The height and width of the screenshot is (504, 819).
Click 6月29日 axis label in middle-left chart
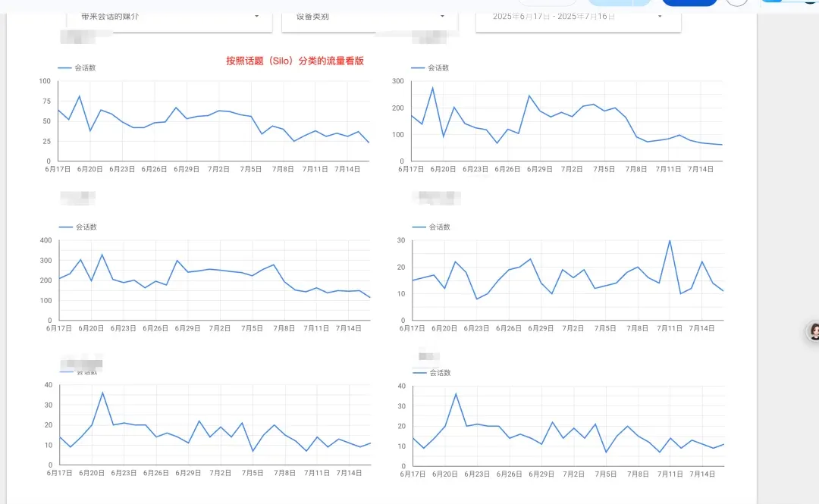(187, 328)
